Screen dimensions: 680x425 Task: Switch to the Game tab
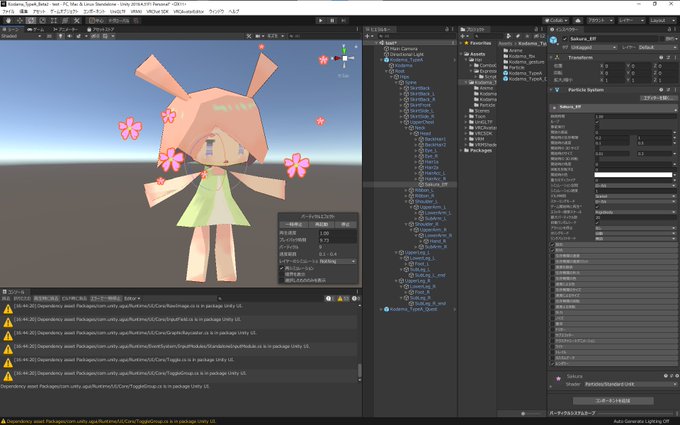35,29
